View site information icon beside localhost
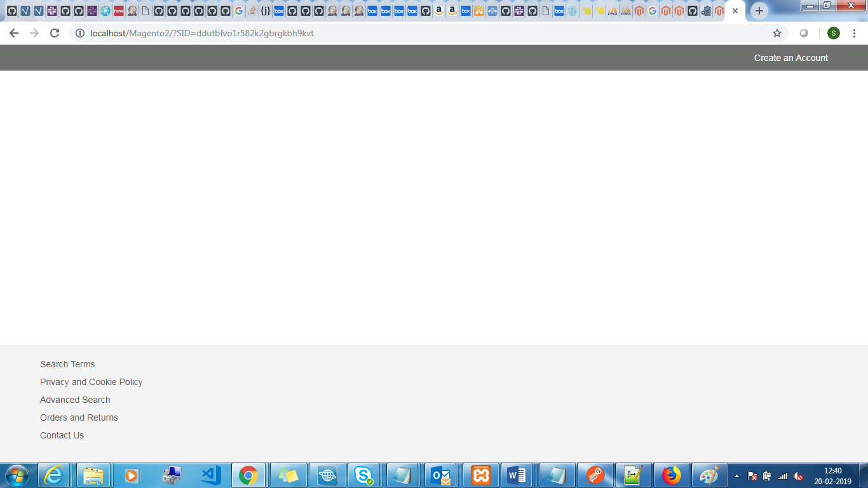Image resolution: width=868 pixels, height=488 pixels. click(x=80, y=33)
